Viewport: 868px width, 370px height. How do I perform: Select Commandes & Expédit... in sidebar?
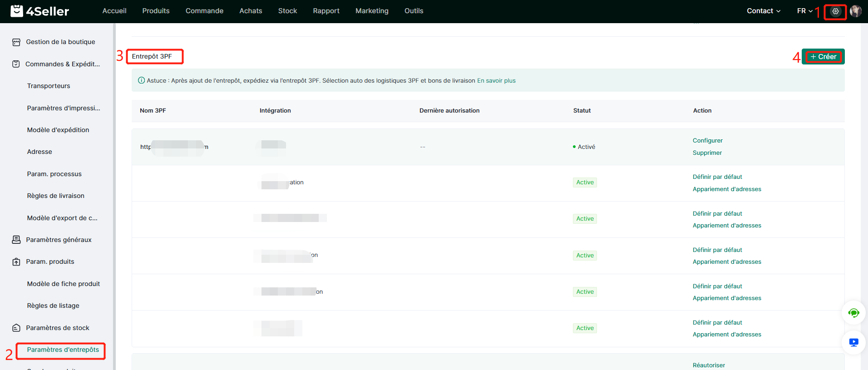(x=63, y=64)
